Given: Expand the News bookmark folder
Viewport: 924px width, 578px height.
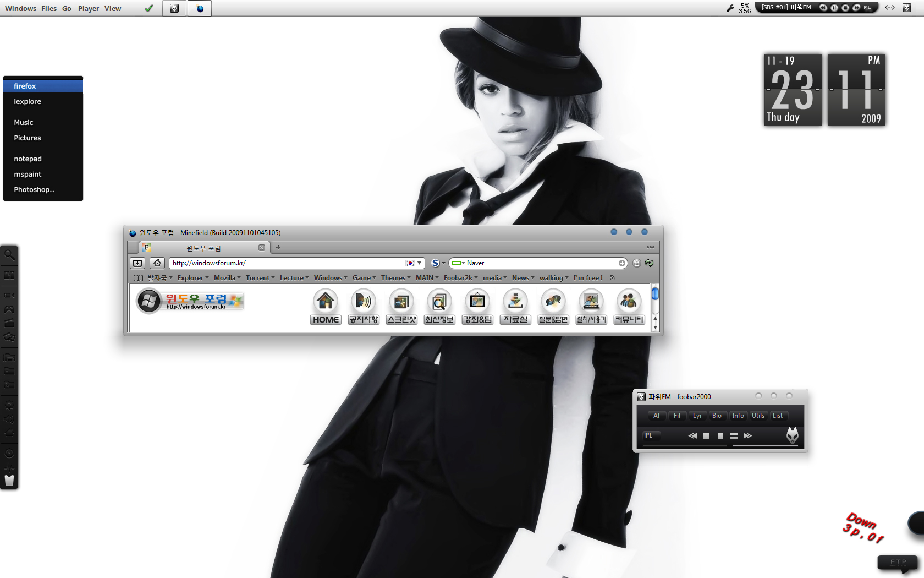Looking at the screenshot, I should (523, 278).
